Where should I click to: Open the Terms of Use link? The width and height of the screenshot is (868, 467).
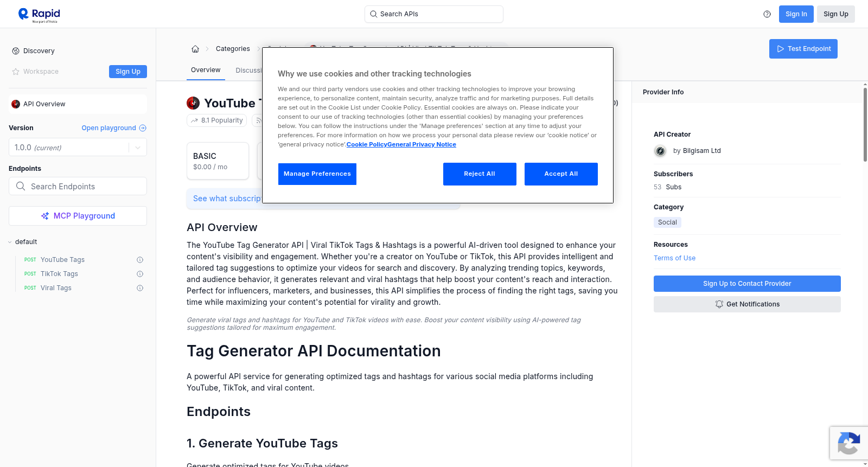point(674,258)
